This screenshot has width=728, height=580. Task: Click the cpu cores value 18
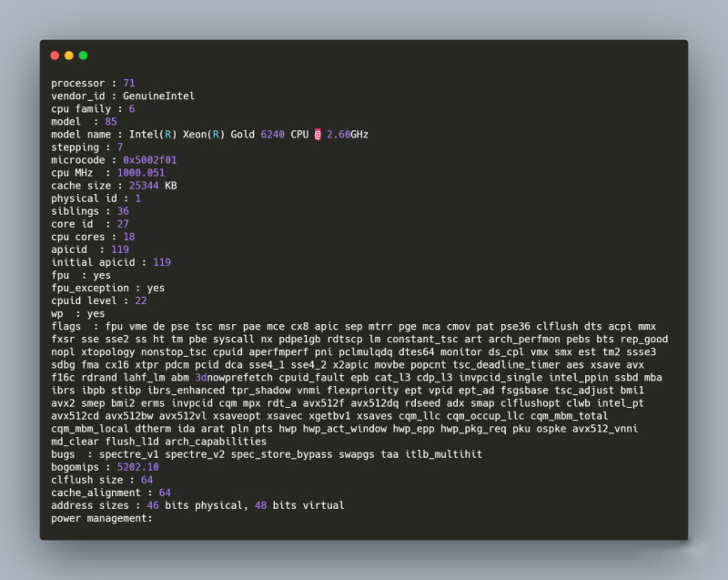(129, 237)
